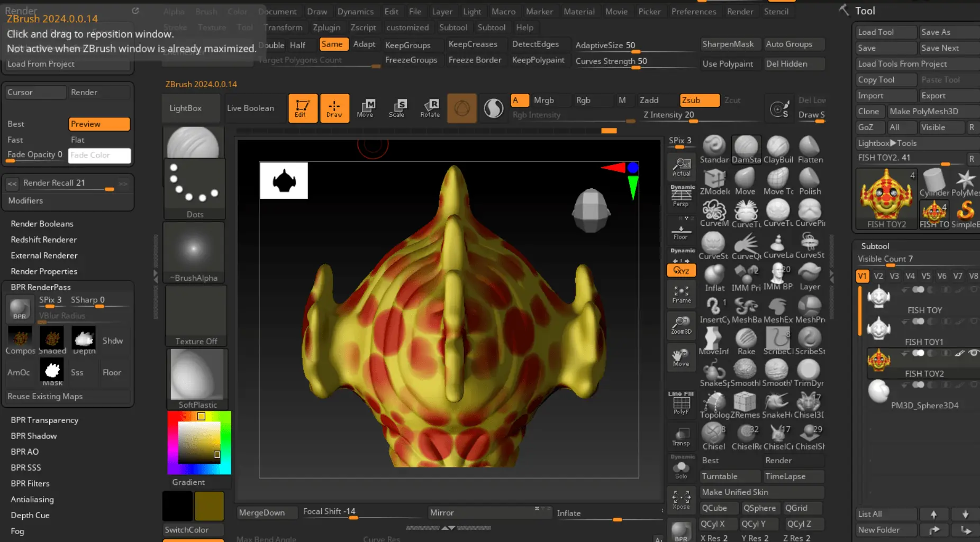The height and width of the screenshot is (542, 980).
Task: Click the LightBox button
Action: click(185, 108)
